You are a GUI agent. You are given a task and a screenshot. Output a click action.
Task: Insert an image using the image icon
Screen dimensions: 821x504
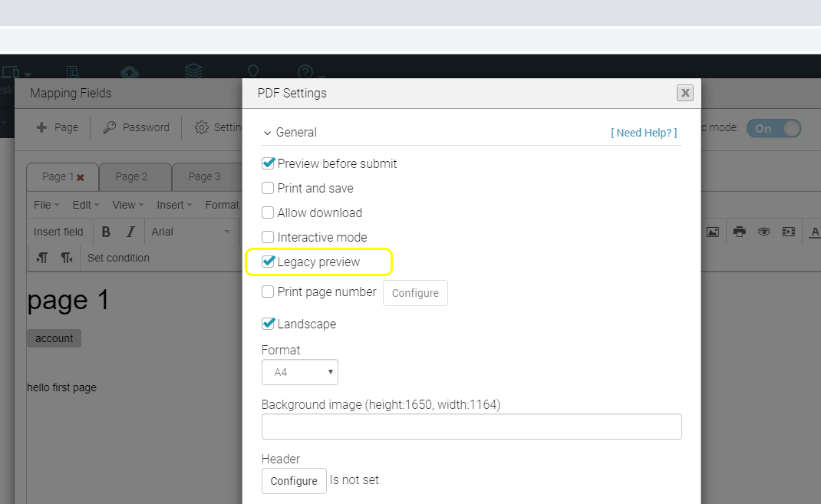point(713,232)
